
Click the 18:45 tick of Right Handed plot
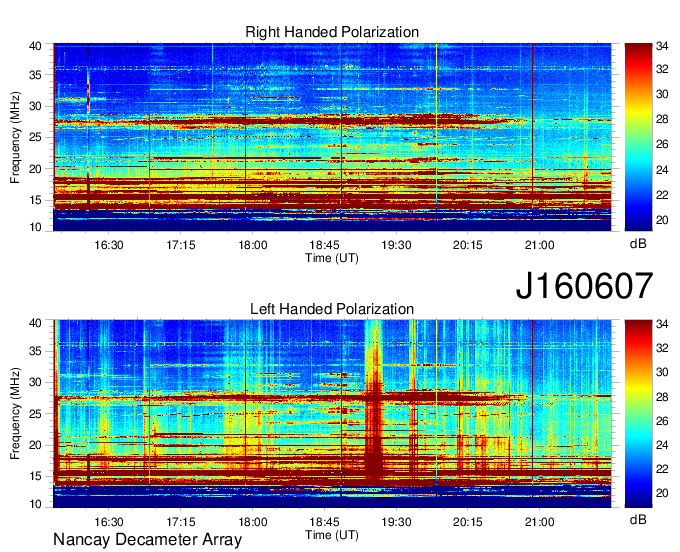click(324, 245)
